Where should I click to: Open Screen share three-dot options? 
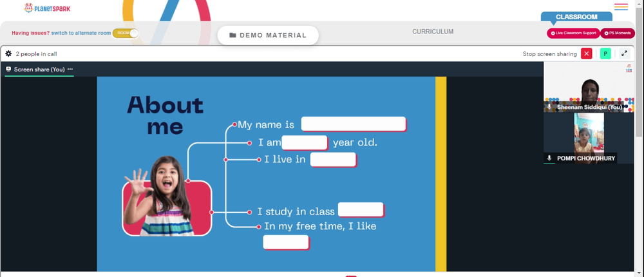point(70,69)
